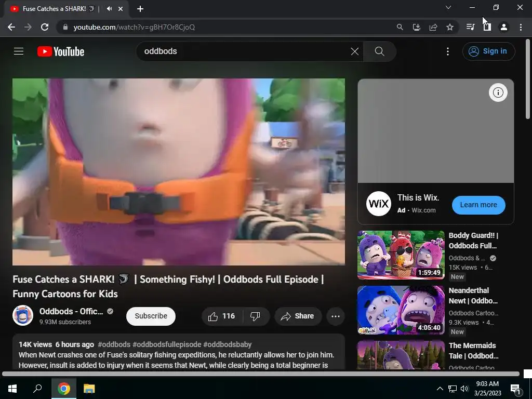Reload the YouTube page
Image resolution: width=532 pixels, height=399 pixels.
point(45,27)
